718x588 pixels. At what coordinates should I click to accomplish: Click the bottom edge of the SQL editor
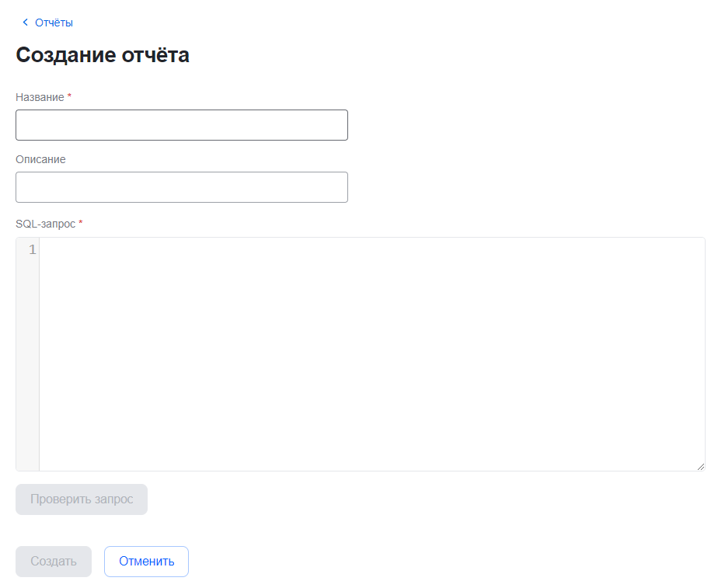[x=371, y=470]
